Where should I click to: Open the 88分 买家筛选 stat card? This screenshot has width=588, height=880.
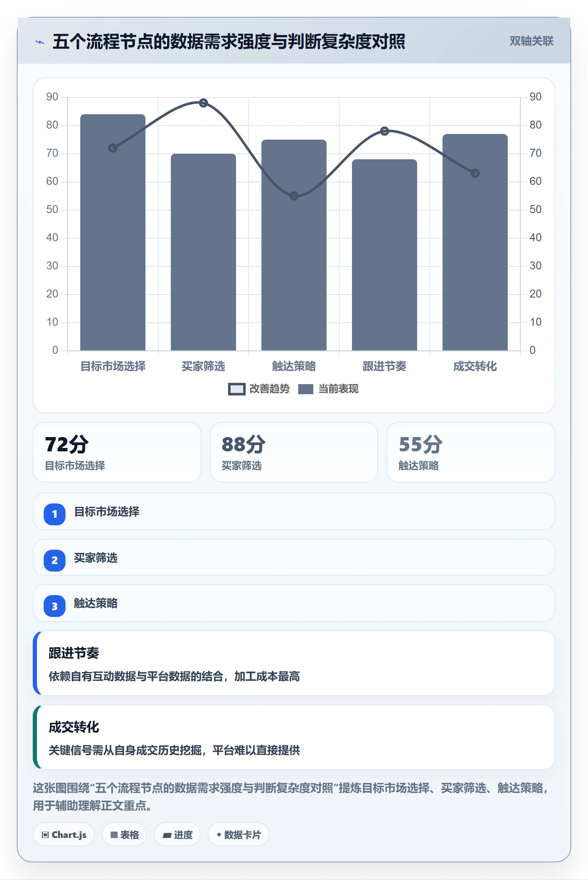tap(294, 452)
